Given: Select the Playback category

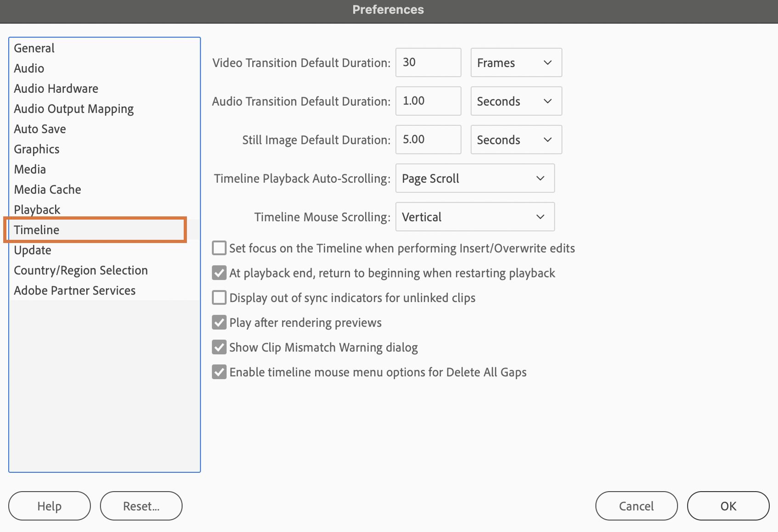Looking at the screenshot, I should click(x=37, y=210).
